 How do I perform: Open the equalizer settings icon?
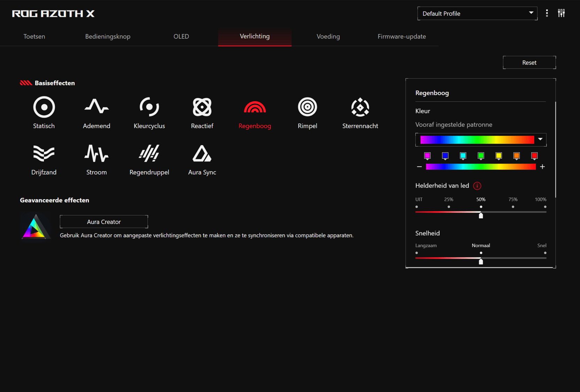pyautogui.click(x=561, y=13)
